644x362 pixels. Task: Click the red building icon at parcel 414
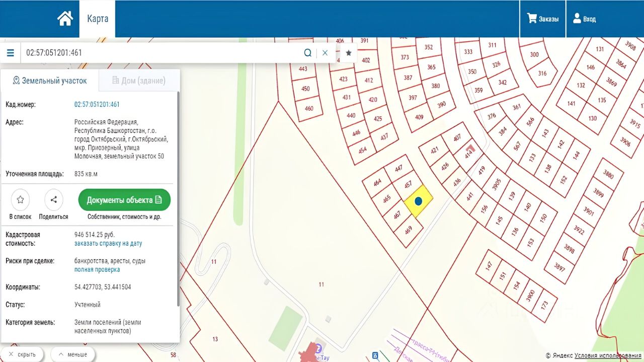[470, 149]
